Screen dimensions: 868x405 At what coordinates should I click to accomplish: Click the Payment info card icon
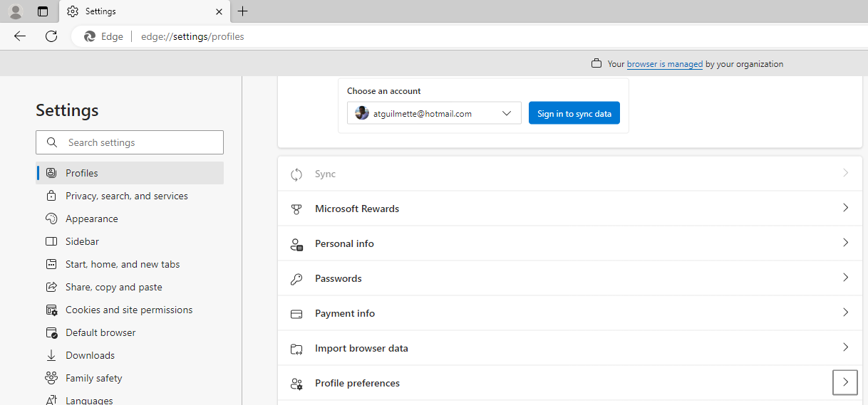click(x=296, y=314)
